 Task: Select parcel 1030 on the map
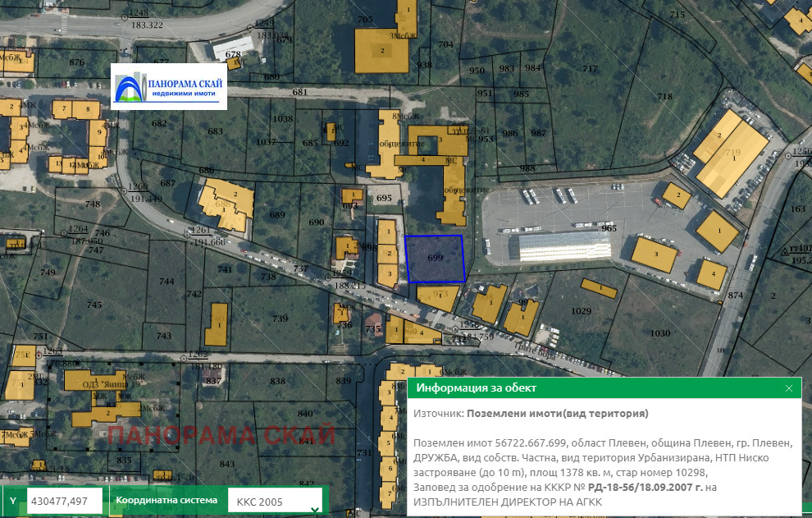[659, 332]
